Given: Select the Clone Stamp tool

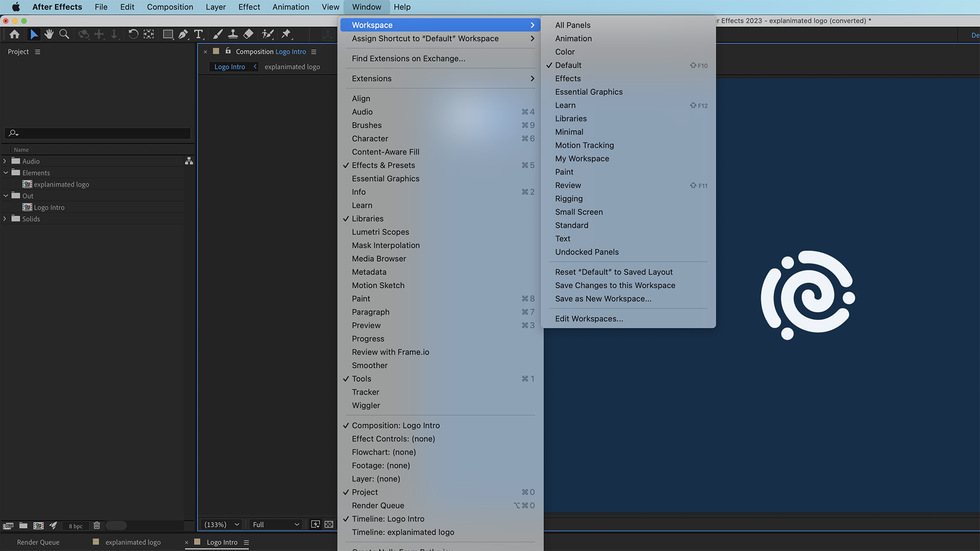Looking at the screenshot, I should point(233,34).
